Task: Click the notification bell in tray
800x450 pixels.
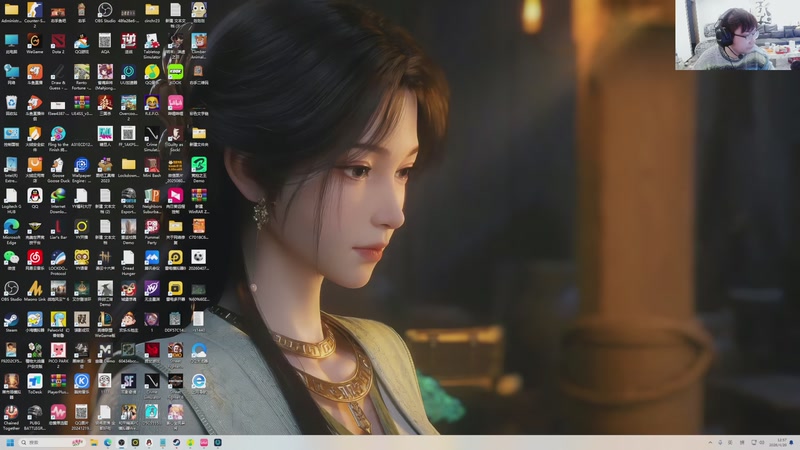Action: (792, 442)
